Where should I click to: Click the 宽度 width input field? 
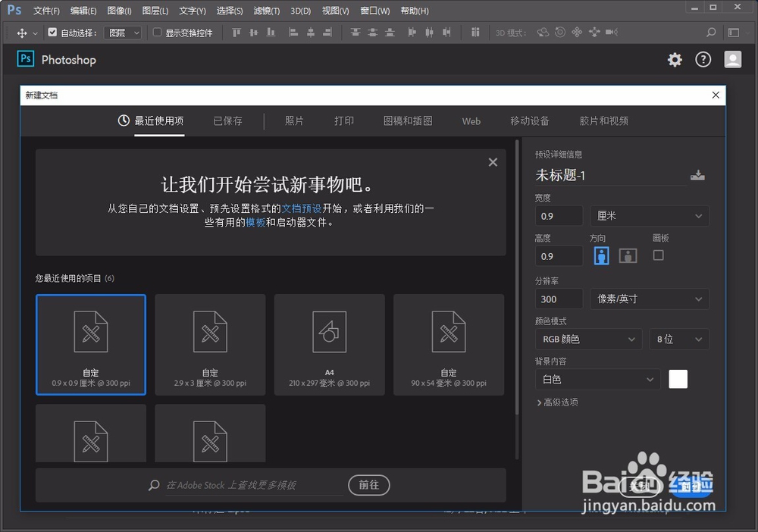point(559,216)
